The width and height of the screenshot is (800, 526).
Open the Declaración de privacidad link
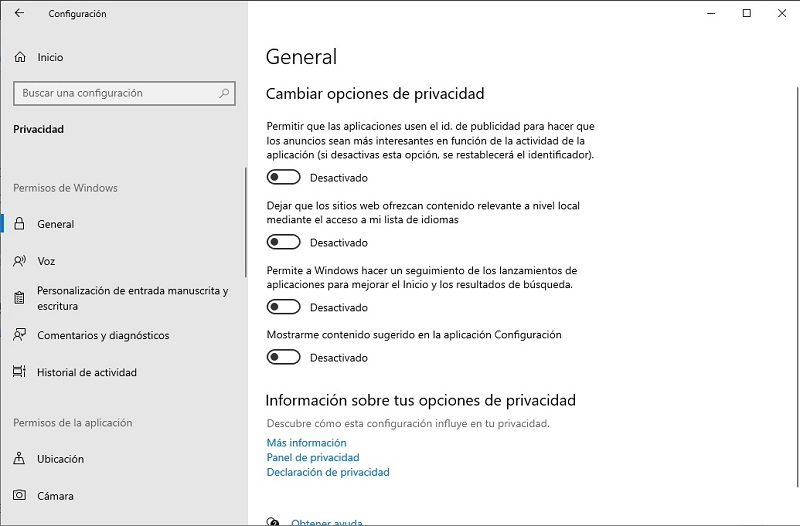[x=327, y=472]
